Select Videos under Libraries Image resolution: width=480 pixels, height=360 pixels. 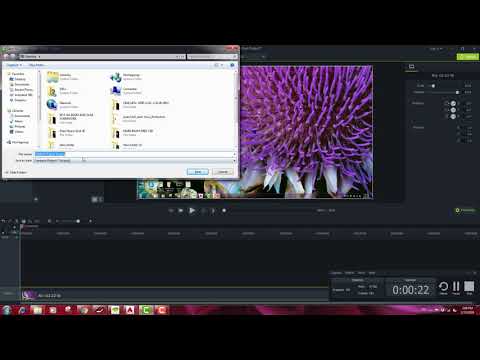17,132
